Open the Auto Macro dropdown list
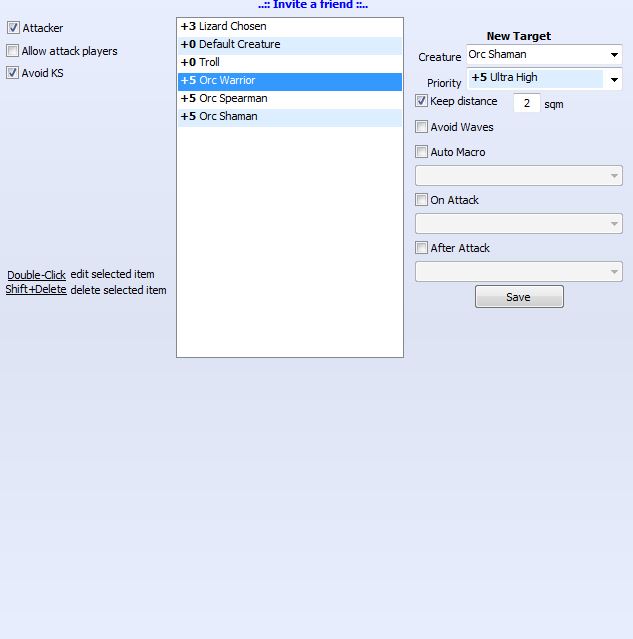 pos(518,176)
